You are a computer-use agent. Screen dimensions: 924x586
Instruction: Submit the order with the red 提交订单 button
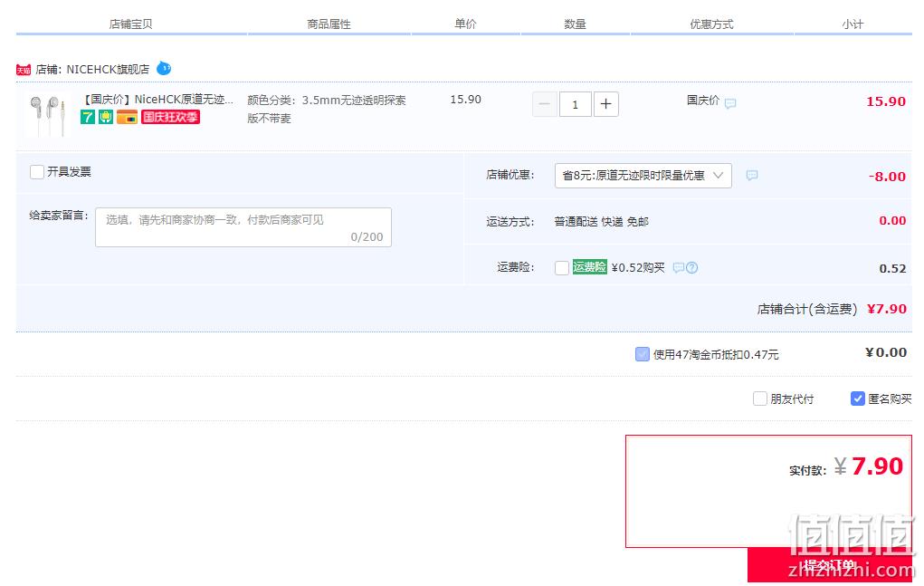point(830,565)
